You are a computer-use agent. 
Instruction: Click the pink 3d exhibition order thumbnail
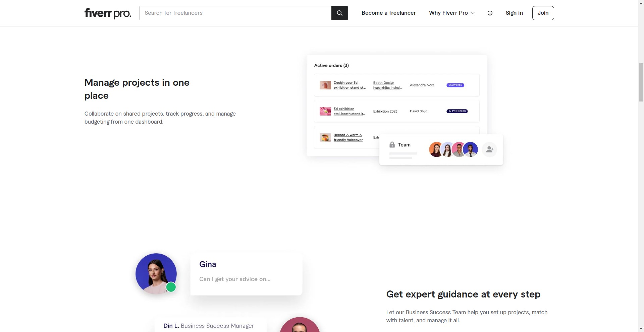(325, 111)
